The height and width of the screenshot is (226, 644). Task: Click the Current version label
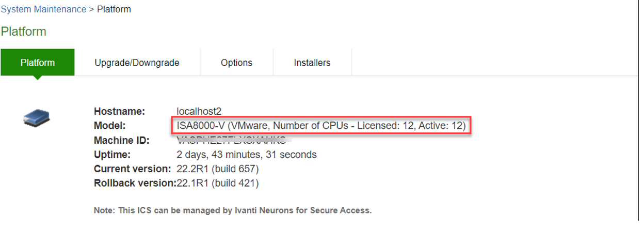point(132,169)
